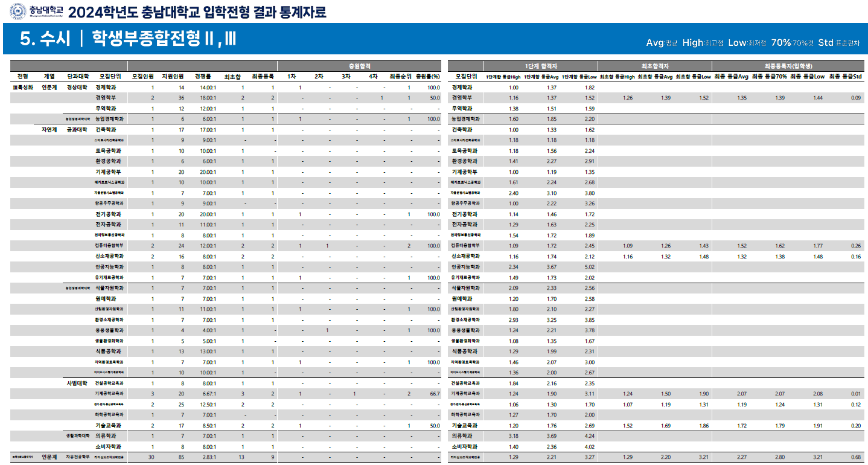Click the '계열' column header

click(x=49, y=77)
